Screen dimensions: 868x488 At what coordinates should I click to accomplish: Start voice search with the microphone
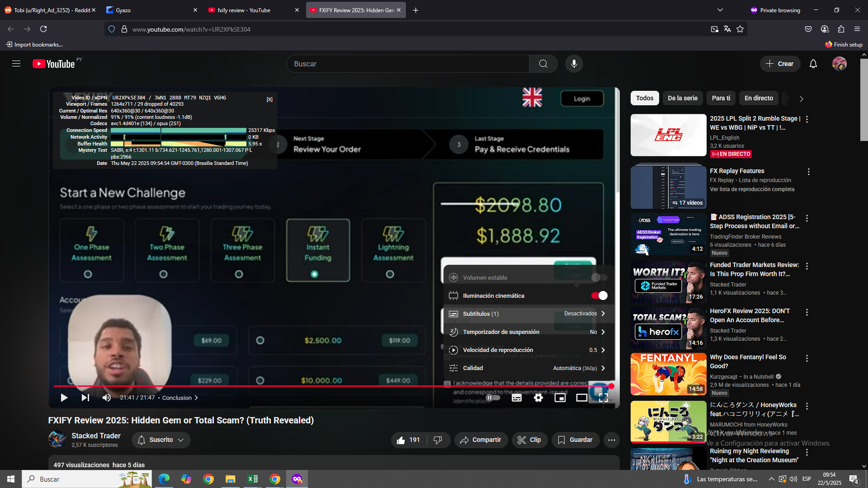(574, 64)
